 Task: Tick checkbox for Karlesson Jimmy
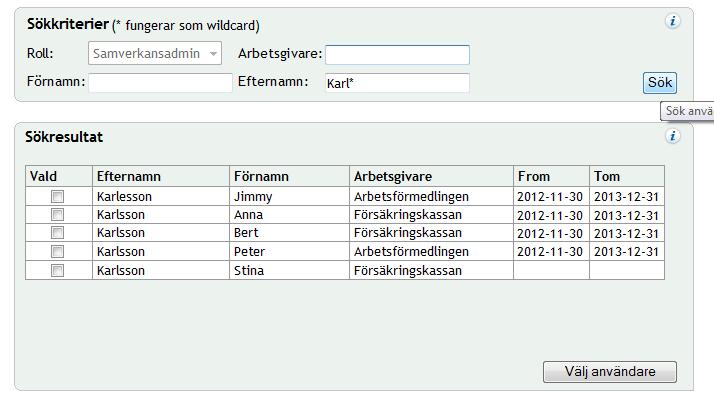point(57,196)
